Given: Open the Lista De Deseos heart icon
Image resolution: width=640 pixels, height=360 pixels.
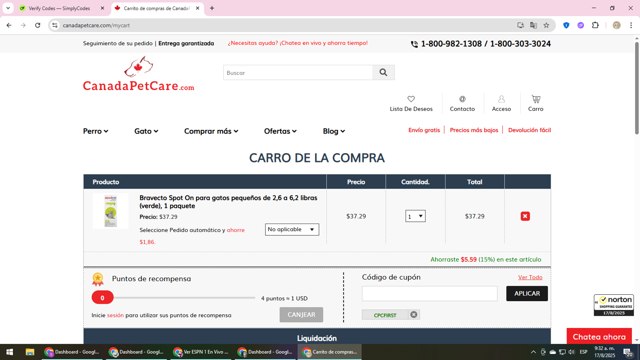Looking at the screenshot, I should point(411,99).
